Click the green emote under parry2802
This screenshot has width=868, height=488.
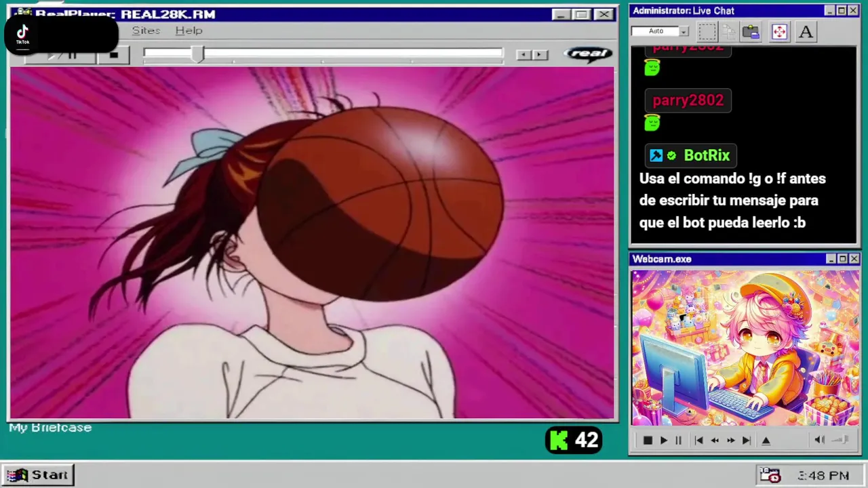(652, 123)
